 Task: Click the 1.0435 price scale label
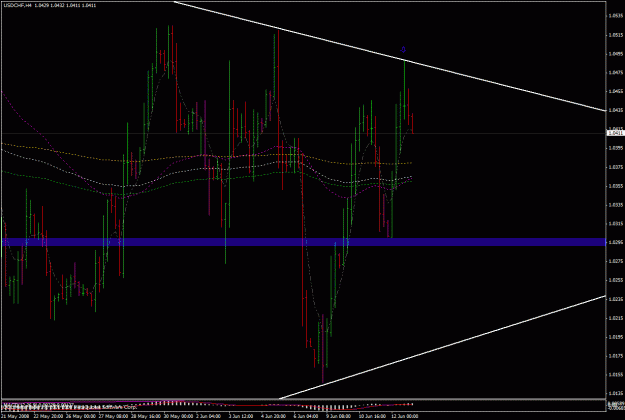pos(615,110)
